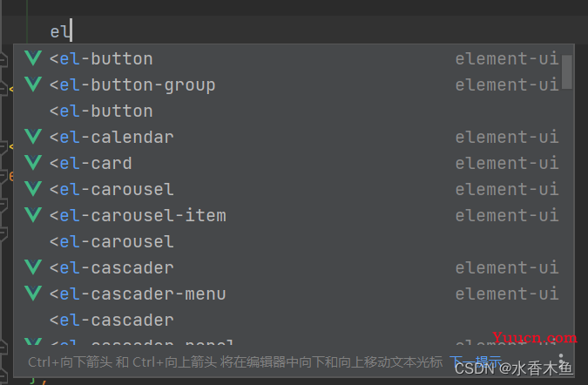This screenshot has height=385, width=588.
Task: Pick the el-calendar completion item
Action: [x=287, y=137]
